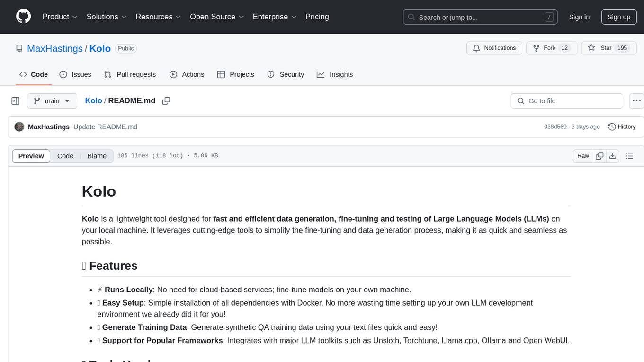The width and height of the screenshot is (644, 362).
Task: Open MaxHastings avatar in commit row
Action: [19, 127]
